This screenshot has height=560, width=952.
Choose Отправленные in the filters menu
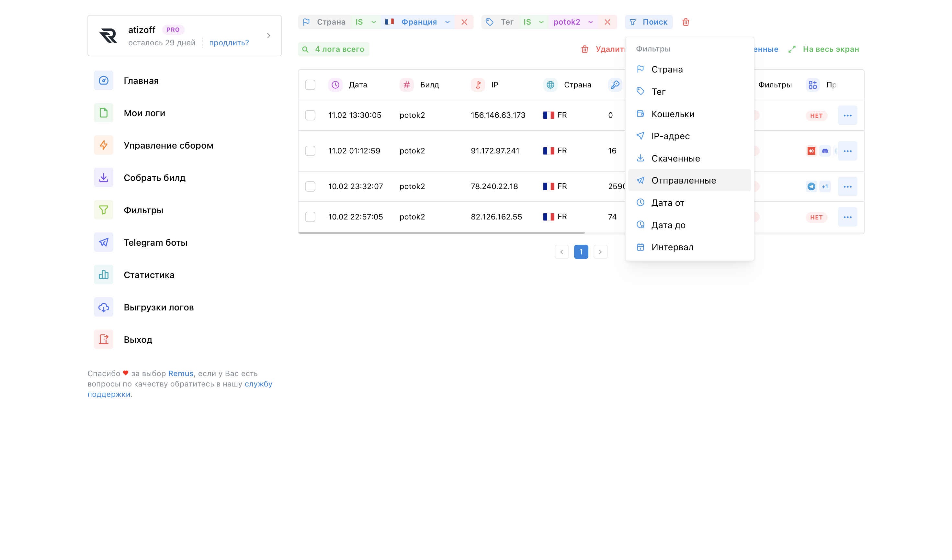tap(683, 180)
